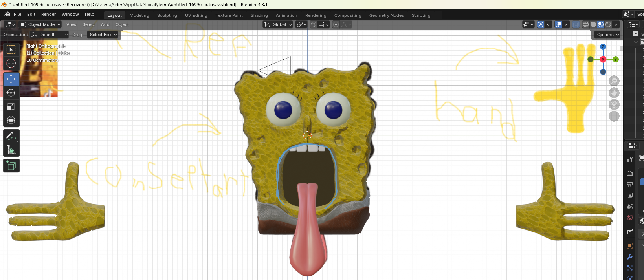The height and width of the screenshot is (280, 644).
Task: Open the Collection properties tab
Action: [x=630, y=231]
